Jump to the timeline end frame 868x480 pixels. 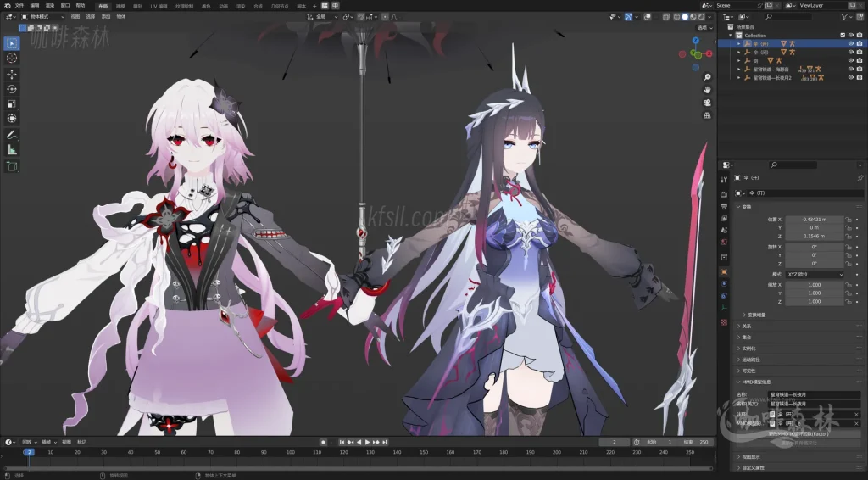coord(385,442)
